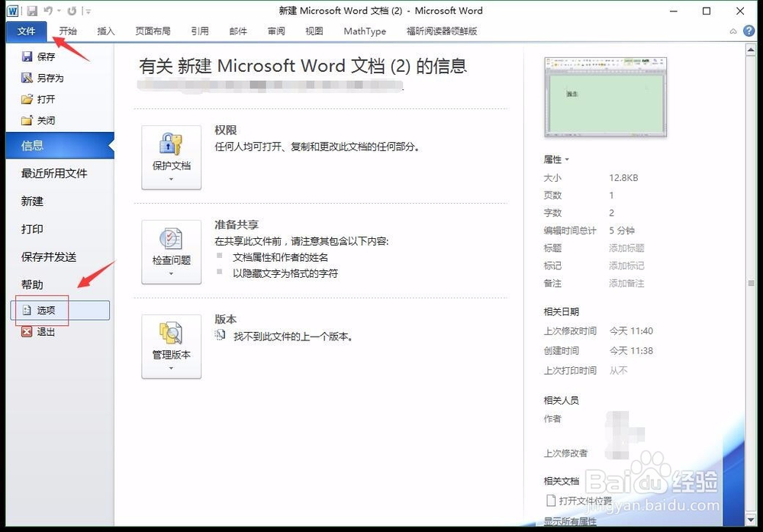This screenshot has height=532, width=763.
Task: Click scrollbar down arrow in properties pane
Action: pyautogui.click(x=750, y=520)
